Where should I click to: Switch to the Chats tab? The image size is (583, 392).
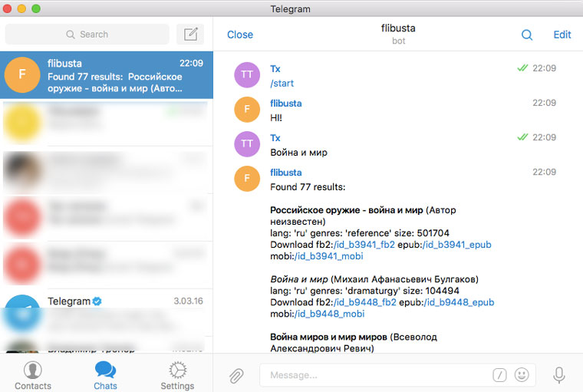pyautogui.click(x=105, y=375)
